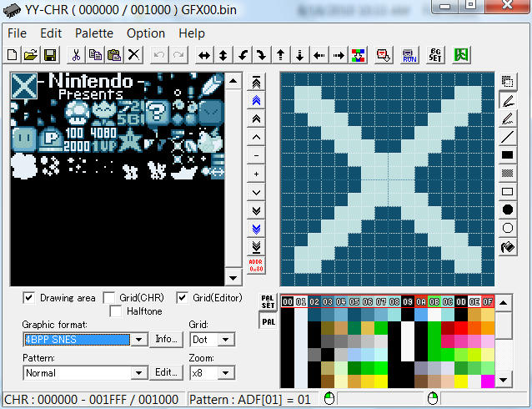The height and width of the screenshot is (409, 532).
Task: Switch to the PAL tab
Action: (x=269, y=321)
